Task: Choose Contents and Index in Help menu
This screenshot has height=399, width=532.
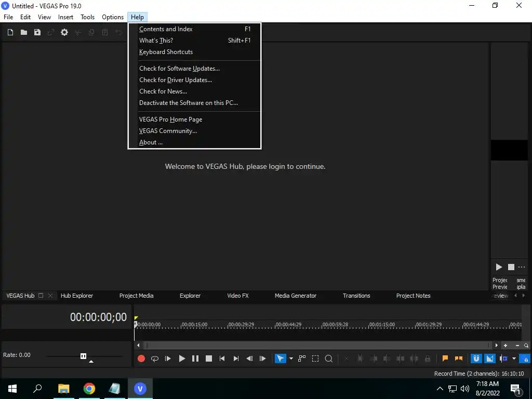Action: tap(194, 29)
